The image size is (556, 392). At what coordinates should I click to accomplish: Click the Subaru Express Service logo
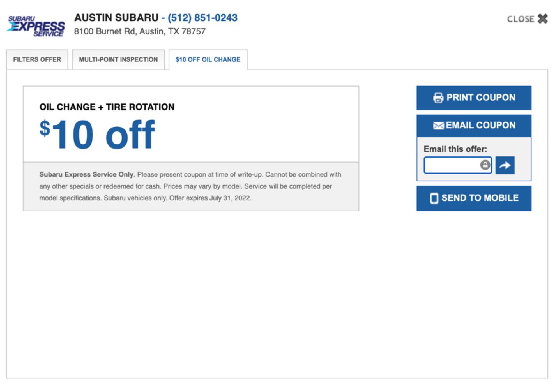pos(36,26)
